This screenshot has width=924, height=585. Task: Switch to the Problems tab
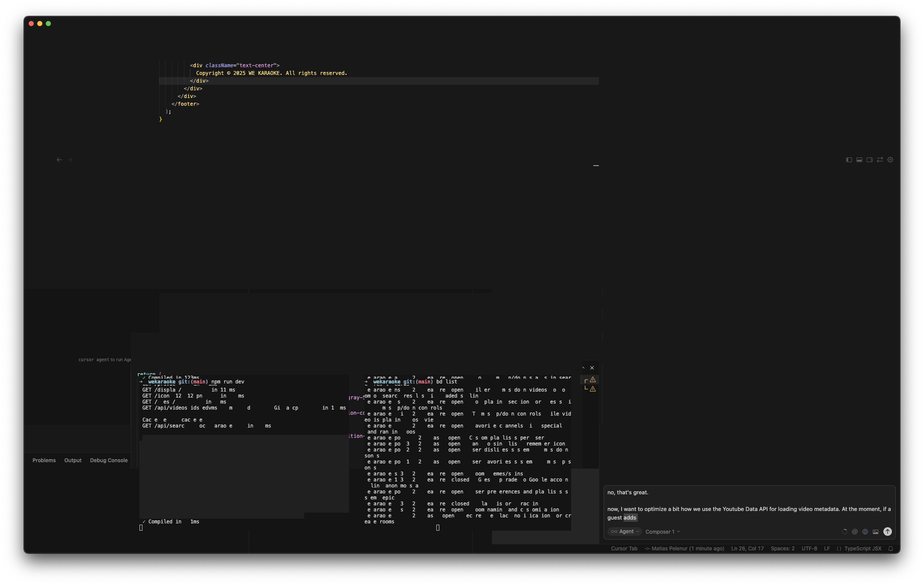44,460
